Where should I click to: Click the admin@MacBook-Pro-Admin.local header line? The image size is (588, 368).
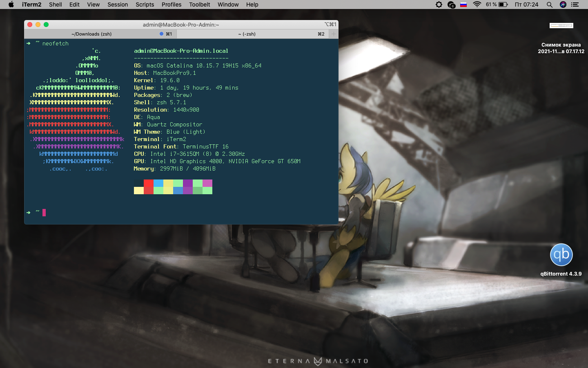click(x=181, y=51)
